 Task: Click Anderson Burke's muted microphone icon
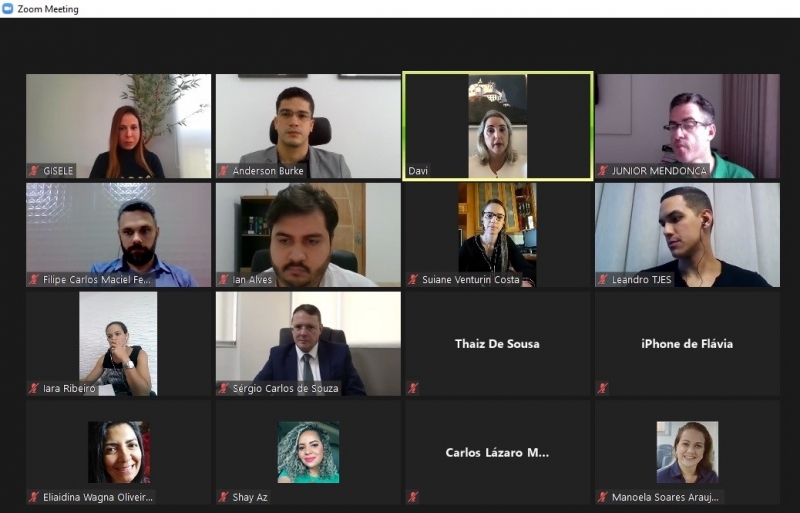(x=223, y=170)
